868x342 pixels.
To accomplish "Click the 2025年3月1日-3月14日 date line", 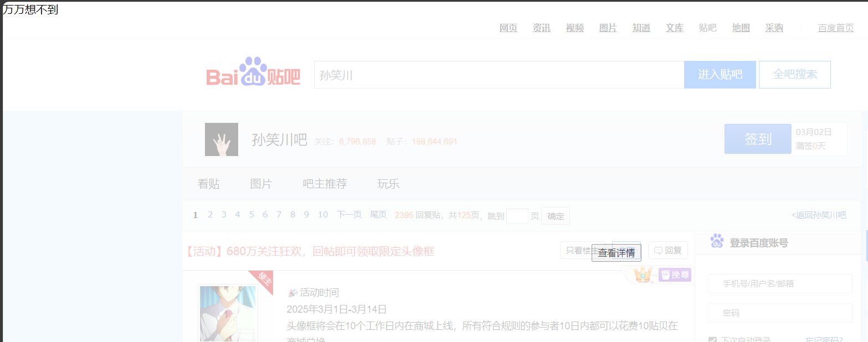I will coord(337,309).
